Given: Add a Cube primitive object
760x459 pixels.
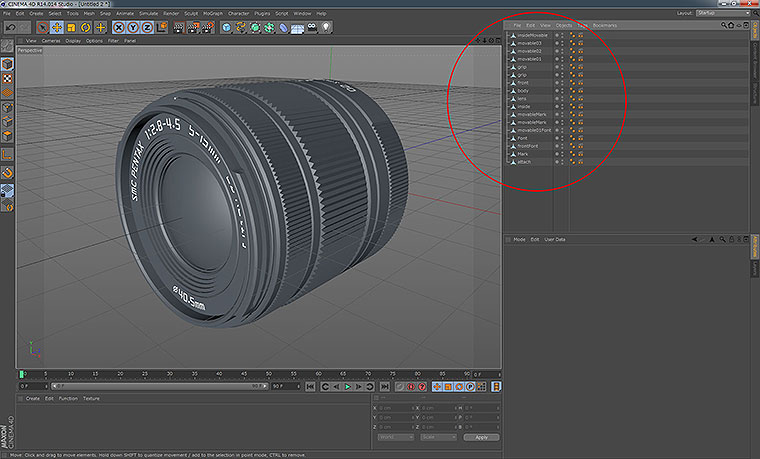Looking at the screenshot, I should click(226, 28).
